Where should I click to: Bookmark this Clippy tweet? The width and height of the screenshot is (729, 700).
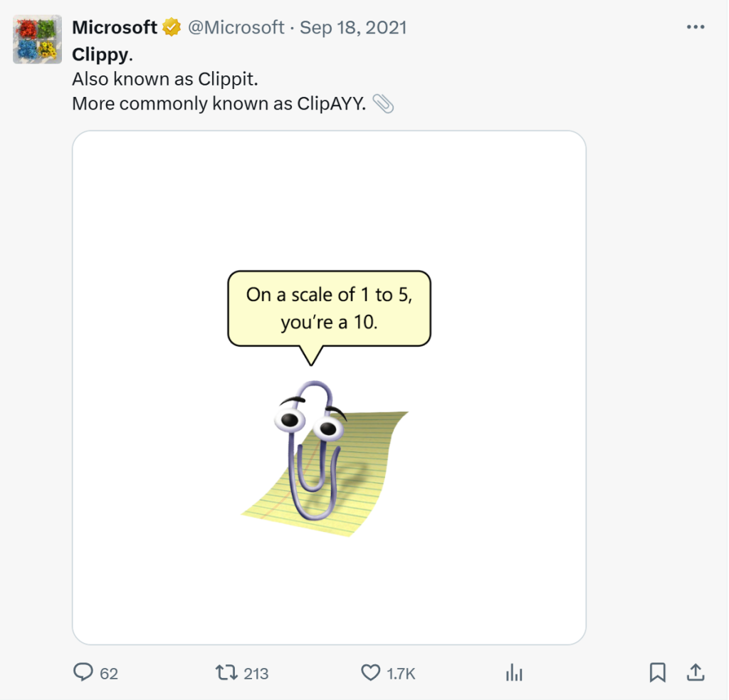(658, 672)
